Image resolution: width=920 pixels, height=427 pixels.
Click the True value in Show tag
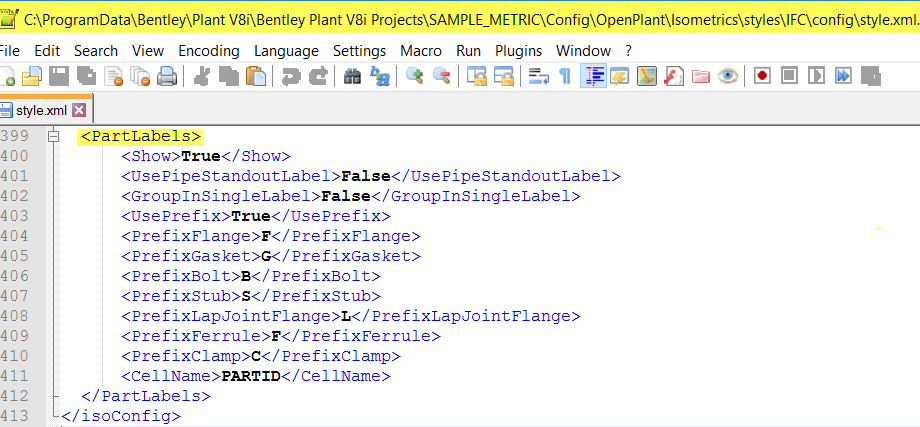(201, 157)
